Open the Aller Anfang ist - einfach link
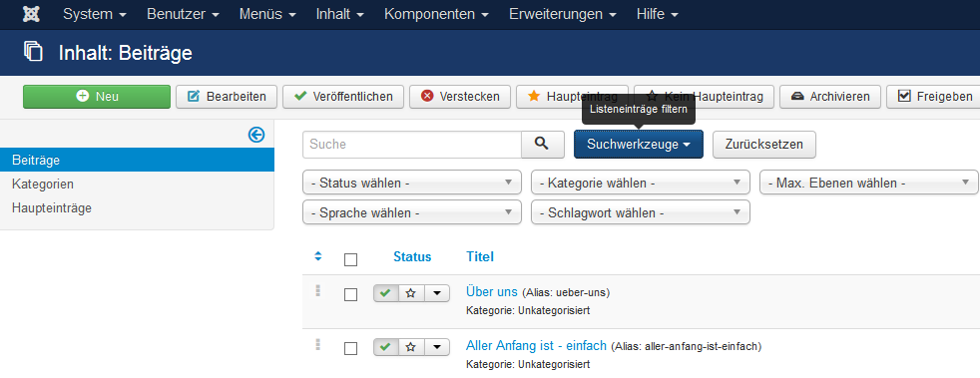Screen dimensions: 980x378 [536, 345]
